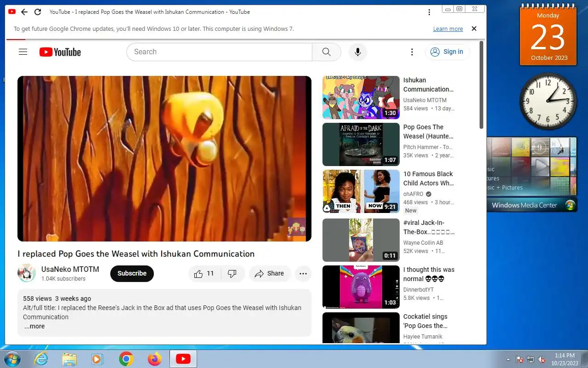Click the taskbar clock 1:14 PM
Viewport: 588px width, 368px height.
pos(565,359)
